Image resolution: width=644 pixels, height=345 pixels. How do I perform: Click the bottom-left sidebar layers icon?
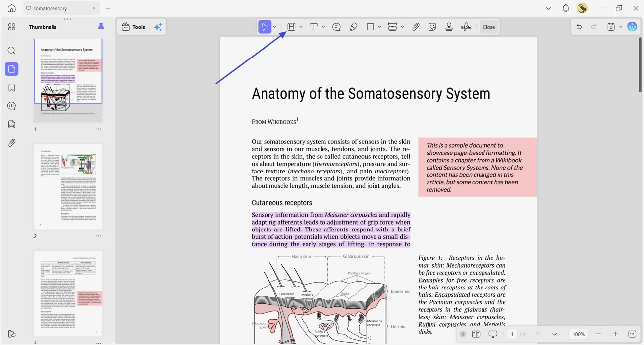coord(12,334)
